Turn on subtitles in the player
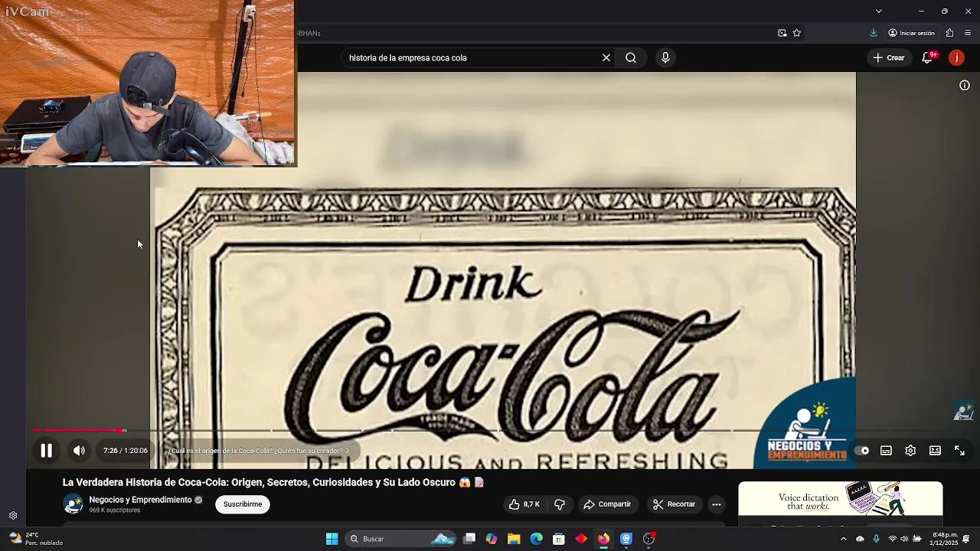The height and width of the screenshot is (551, 980). coord(886,451)
